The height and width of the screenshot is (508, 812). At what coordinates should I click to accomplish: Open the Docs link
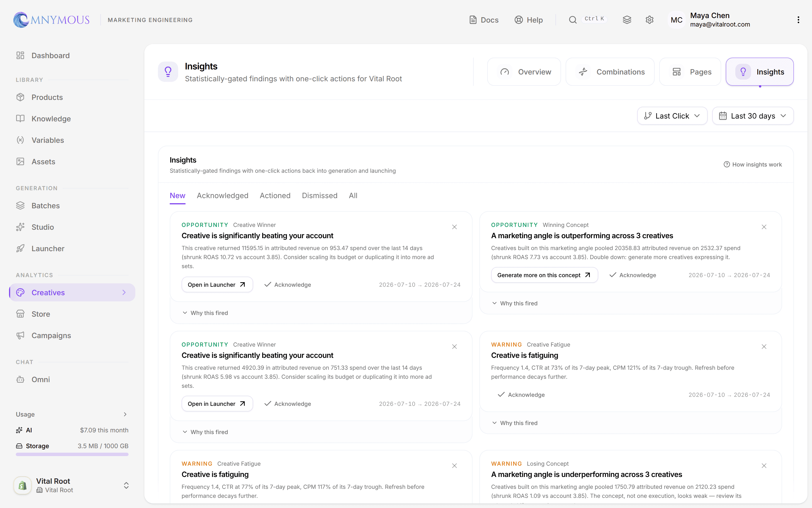484,20
